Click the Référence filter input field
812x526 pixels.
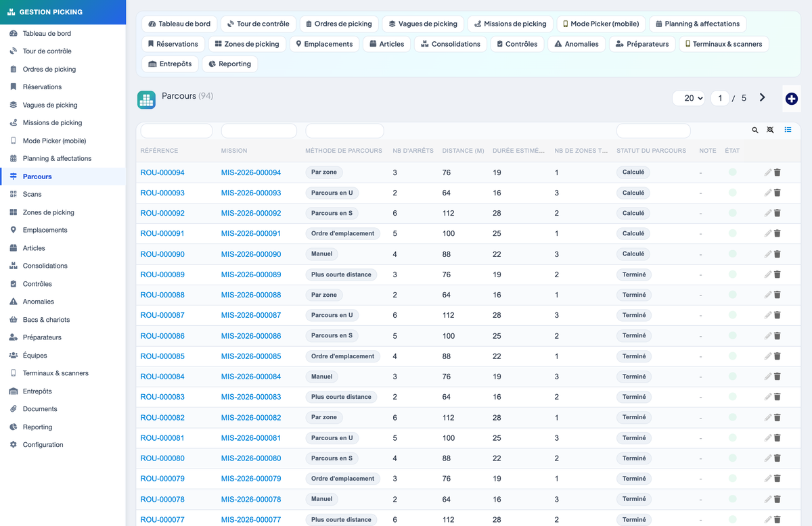176,130
